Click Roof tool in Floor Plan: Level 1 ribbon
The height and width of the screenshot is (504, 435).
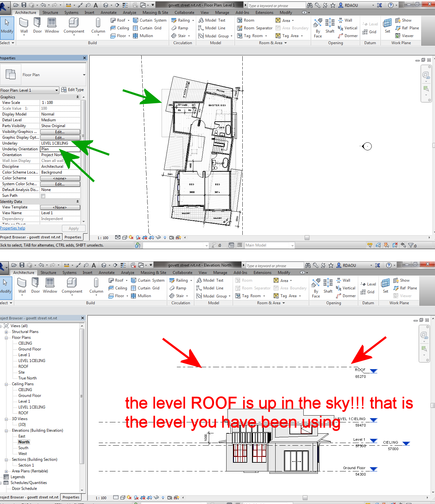point(119,20)
